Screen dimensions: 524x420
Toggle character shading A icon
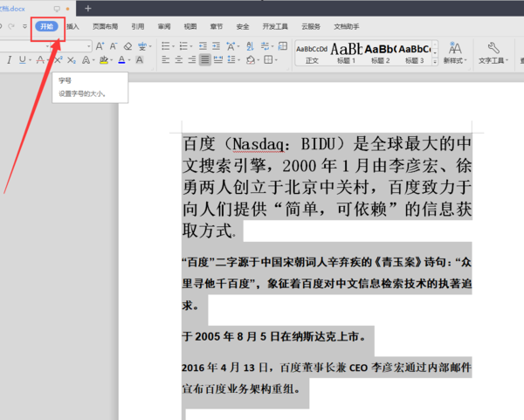tap(140, 59)
